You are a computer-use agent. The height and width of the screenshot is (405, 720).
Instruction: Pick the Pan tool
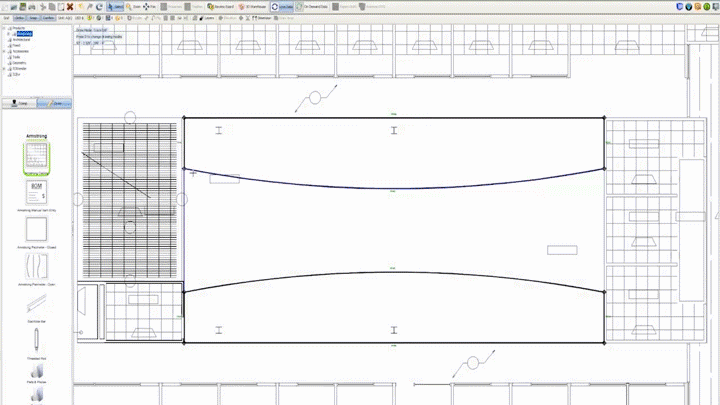point(150,7)
